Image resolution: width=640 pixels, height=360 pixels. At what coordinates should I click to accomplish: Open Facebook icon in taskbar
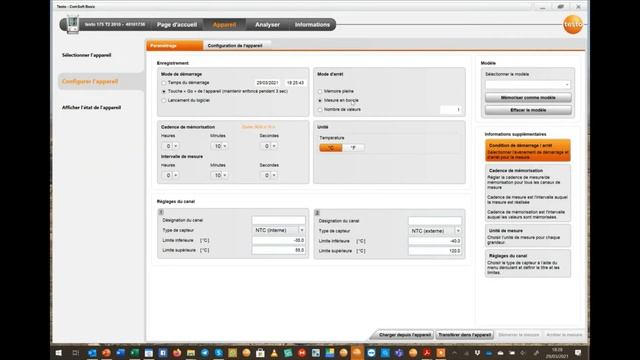click(163, 353)
